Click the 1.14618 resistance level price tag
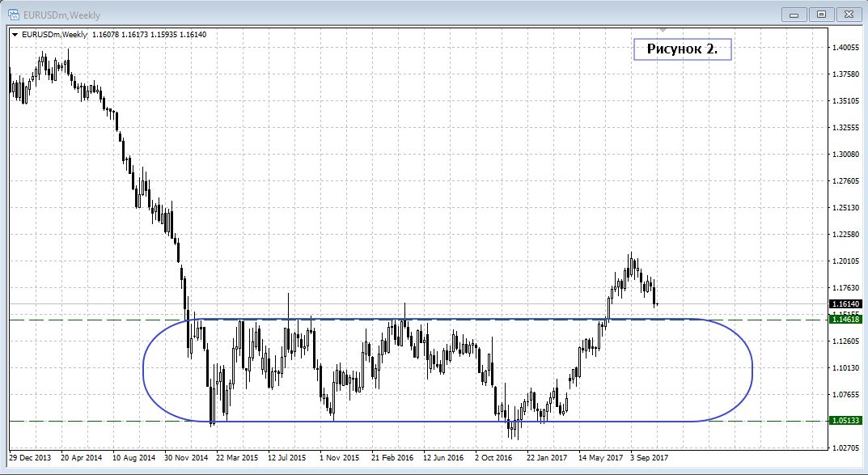Image resolution: width=868 pixels, height=475 pixels. point(846,320)
